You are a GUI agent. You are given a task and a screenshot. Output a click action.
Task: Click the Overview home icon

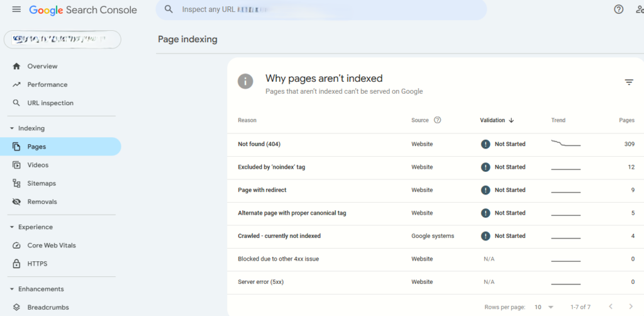coord(16,66)
